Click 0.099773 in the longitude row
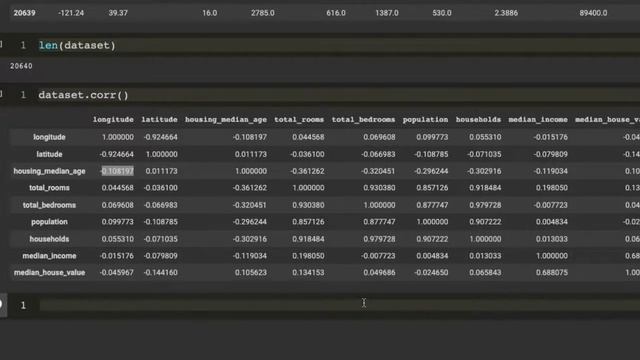This screenshot has height=360, width=640. pyautogui.click(x=432, y=137)
